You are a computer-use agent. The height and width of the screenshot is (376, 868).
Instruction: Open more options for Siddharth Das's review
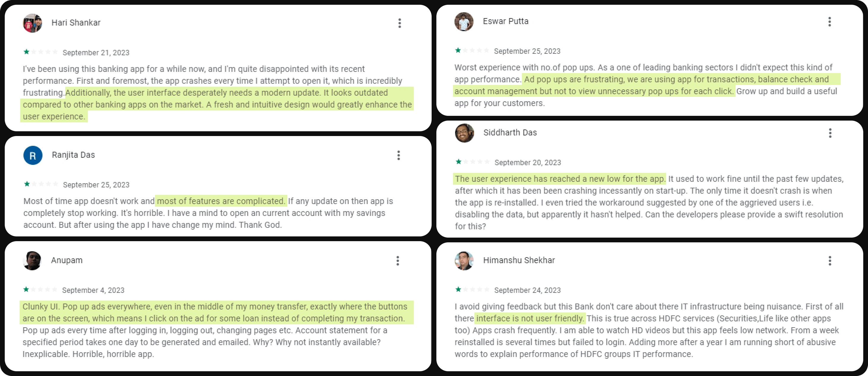[830, 133]
